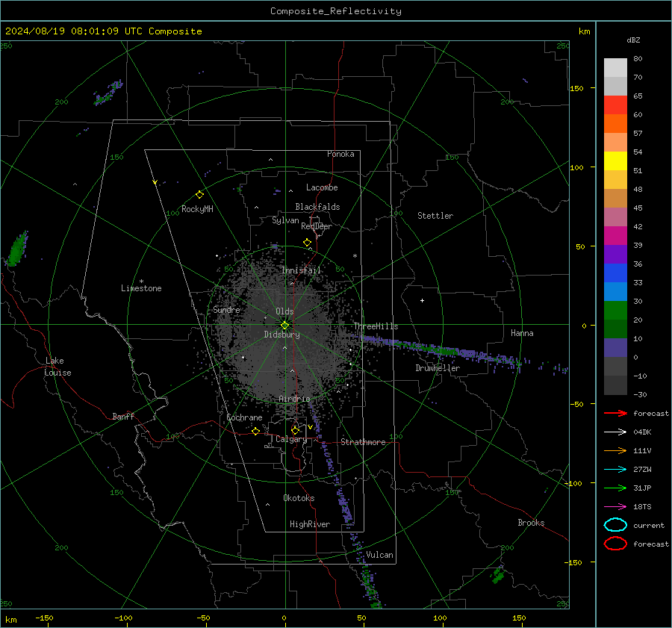Click the asterisk marker east of Innisfail

(355, 256)
